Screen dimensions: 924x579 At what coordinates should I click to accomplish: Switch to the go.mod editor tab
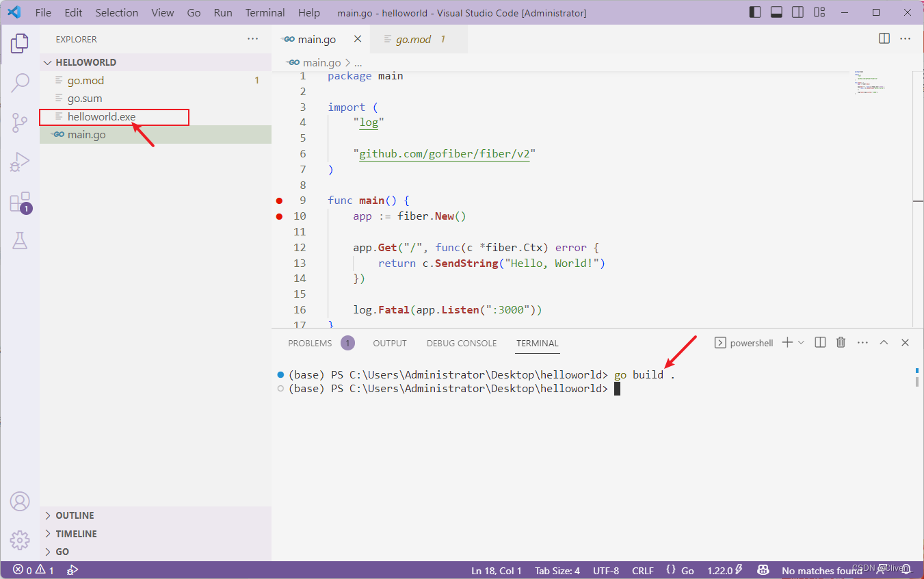tap(419, 39)
